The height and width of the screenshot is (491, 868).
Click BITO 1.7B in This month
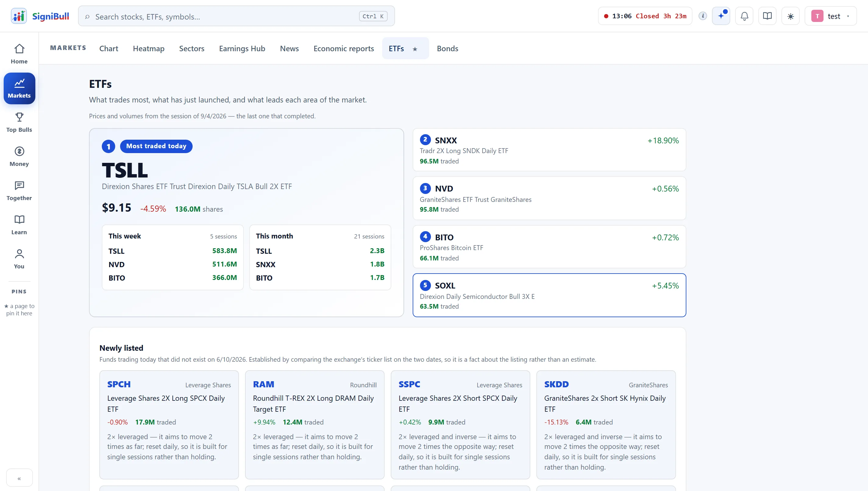pos(320,278)
